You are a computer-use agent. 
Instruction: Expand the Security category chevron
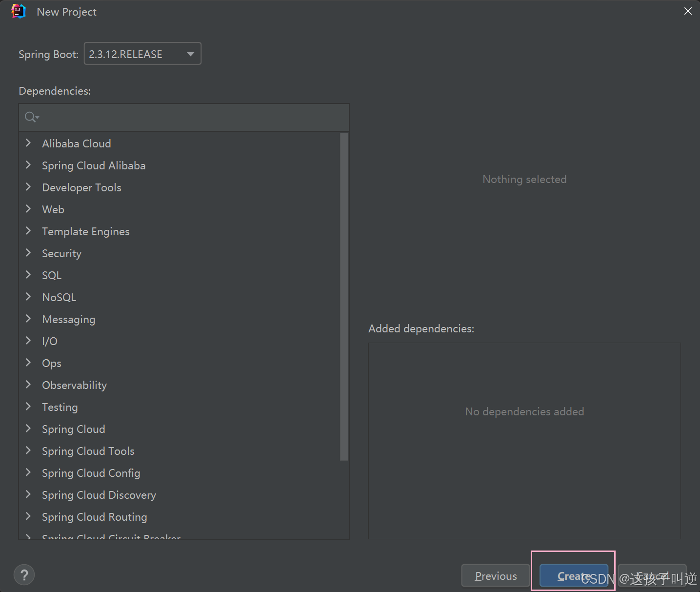pyautogui.click(x=28, y=253)
